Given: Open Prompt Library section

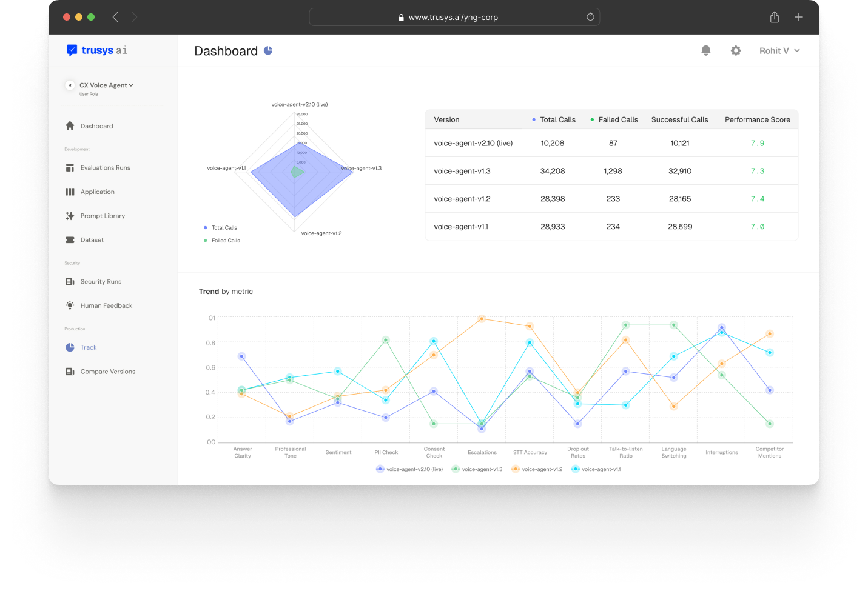Looking at the screenshot, I should [95, 216].
